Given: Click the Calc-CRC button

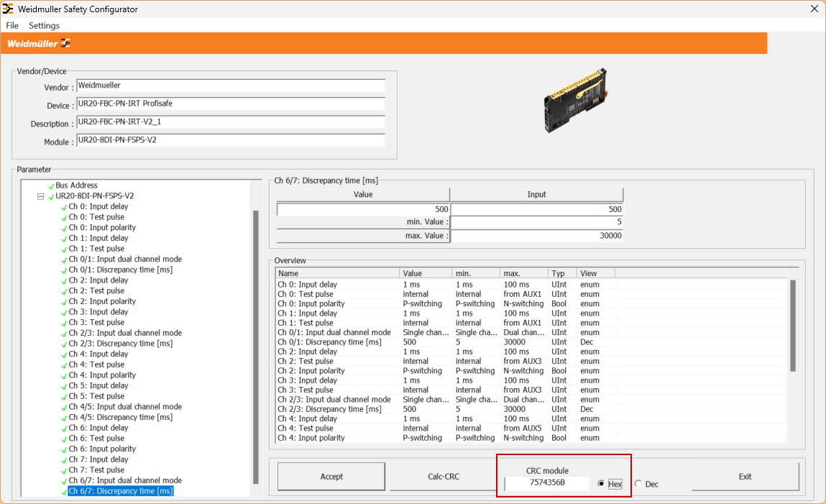Looking at the screenshot, I should coord(444,477).
